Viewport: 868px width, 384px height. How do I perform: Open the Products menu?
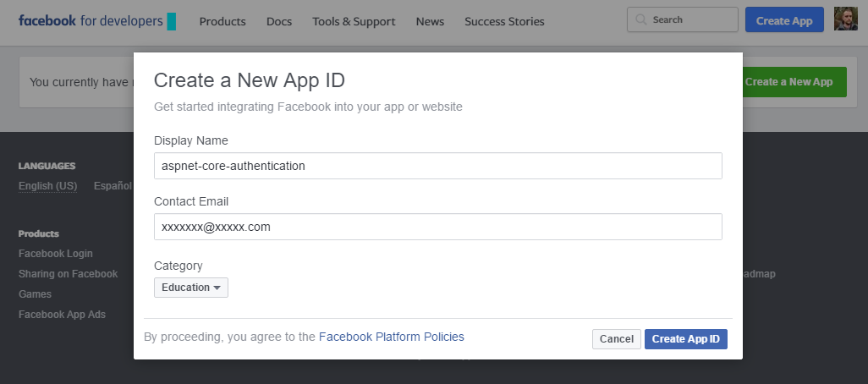coord(222,21)
